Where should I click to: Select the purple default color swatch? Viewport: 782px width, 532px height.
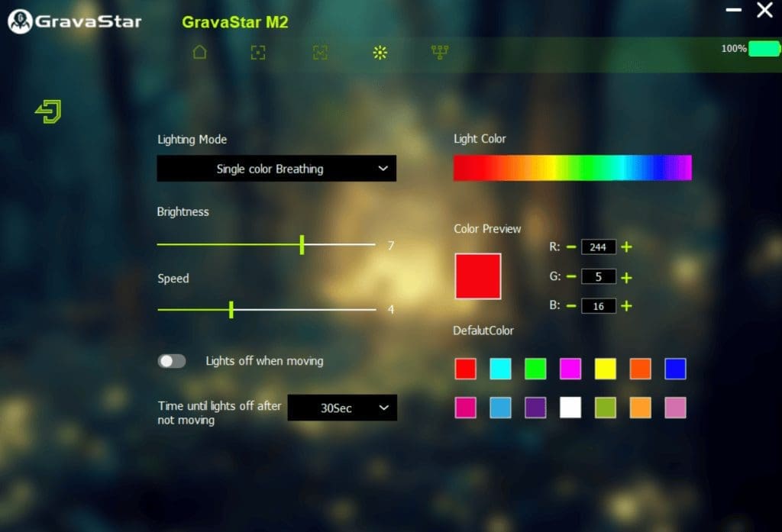pyautogui.click(x=535, y=408)
